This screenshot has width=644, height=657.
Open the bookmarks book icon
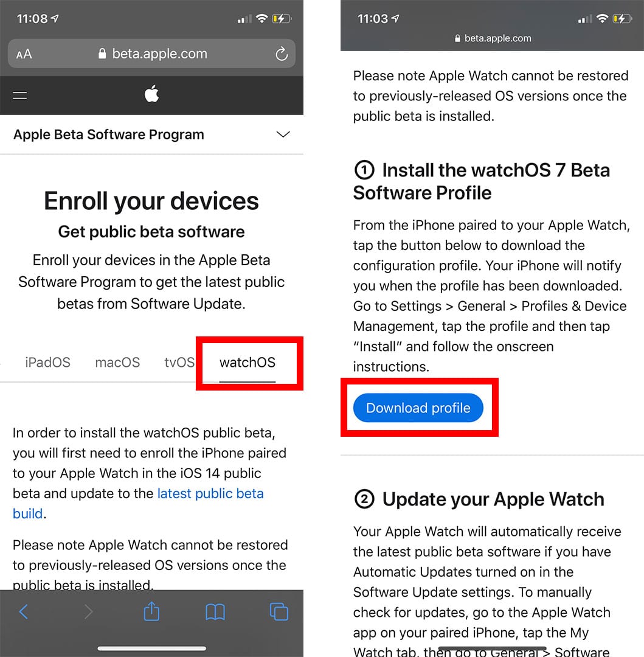point(215,612)
